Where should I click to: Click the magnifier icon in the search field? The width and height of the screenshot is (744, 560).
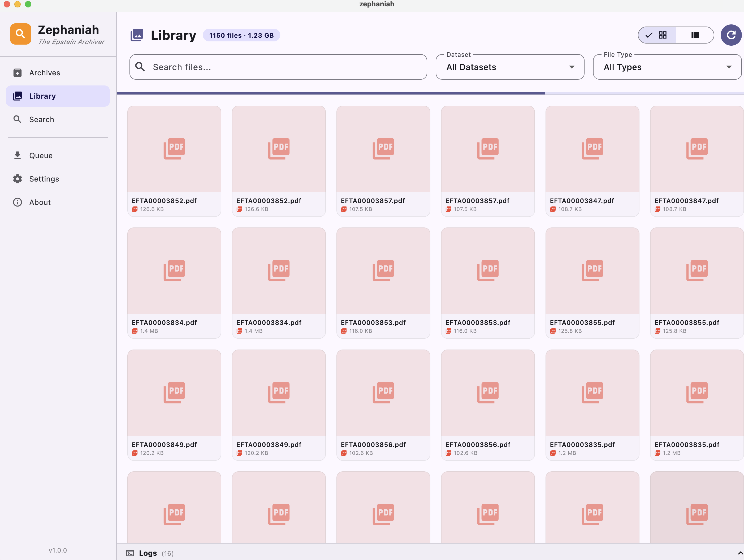tap(140, 67)
